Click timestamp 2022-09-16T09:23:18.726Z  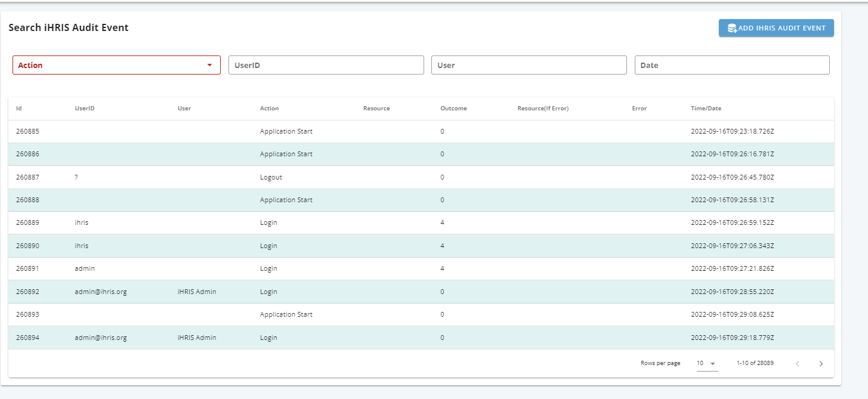click(732, 131)
